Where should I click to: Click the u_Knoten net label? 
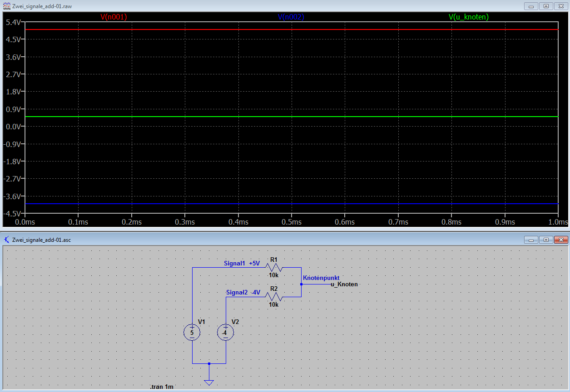point(344,284)
